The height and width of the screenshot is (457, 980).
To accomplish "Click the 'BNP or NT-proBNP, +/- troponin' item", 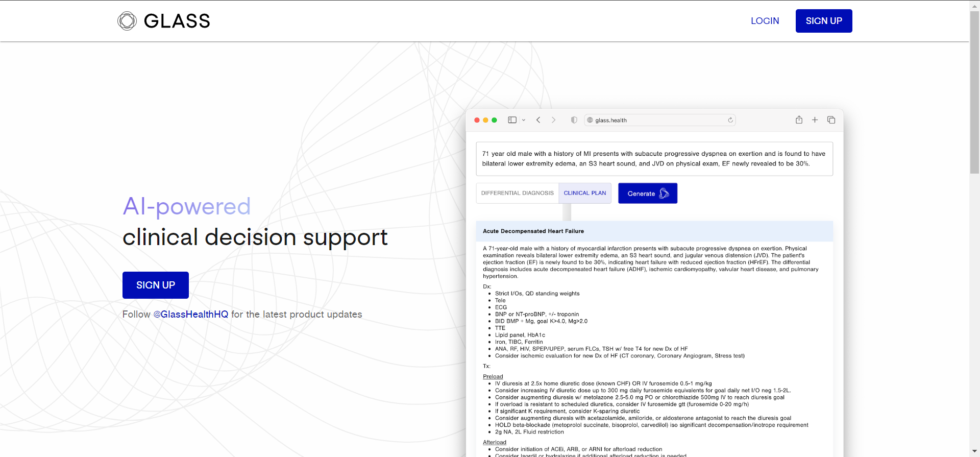I will tap(537, 315).
